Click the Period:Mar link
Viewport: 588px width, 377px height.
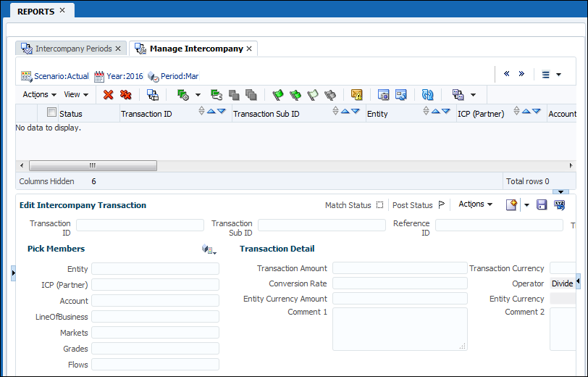pyautogui.click(x=180, y=76)
